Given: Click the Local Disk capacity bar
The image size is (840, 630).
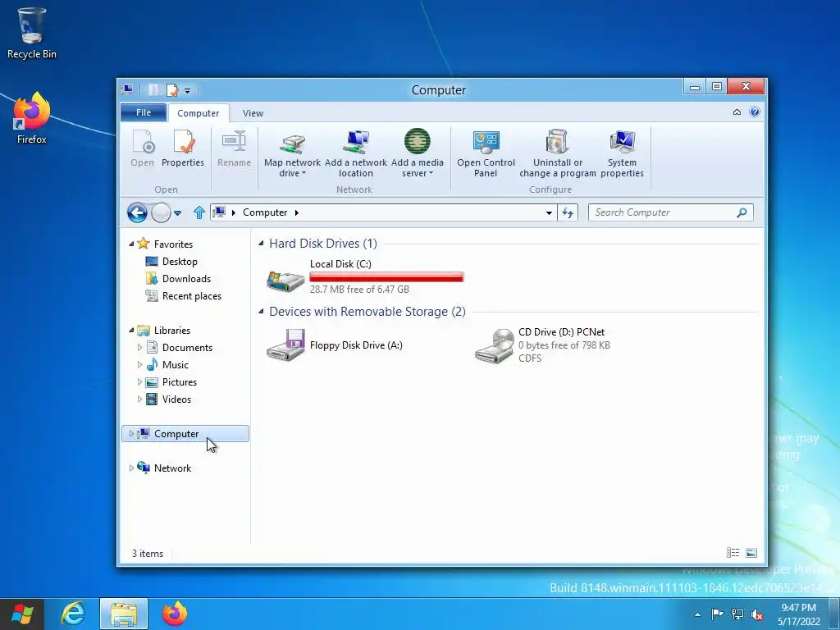Looking at the screenshot, I should (x=387, y=277).
